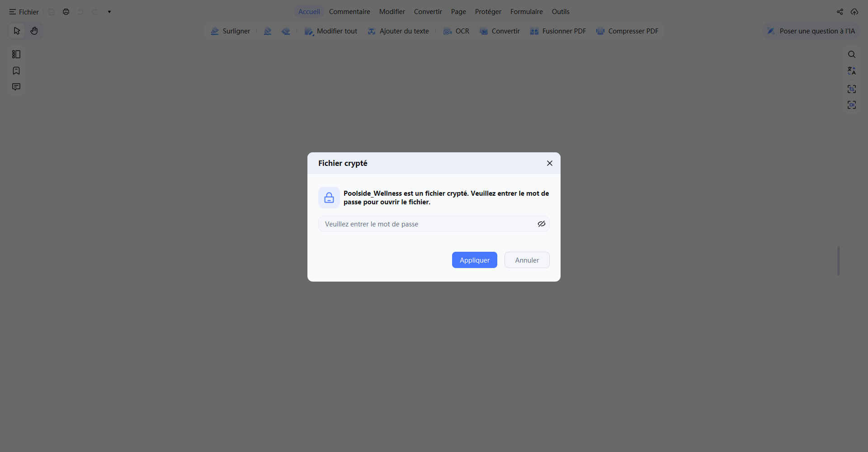The image size is (868, 452).
Task: Click the password input field
Action: 434,224
